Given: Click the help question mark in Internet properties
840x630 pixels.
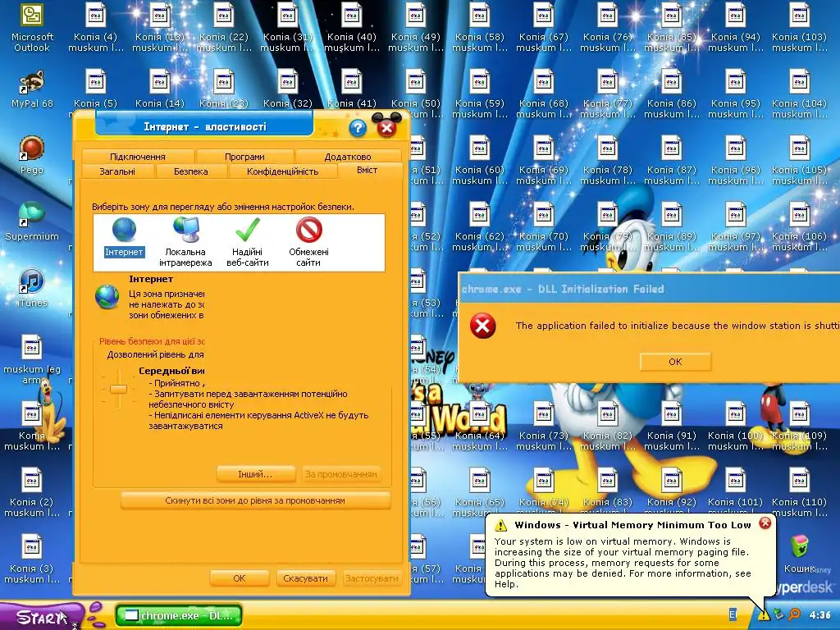Looking at the screenshot, I should coord(358,128).
